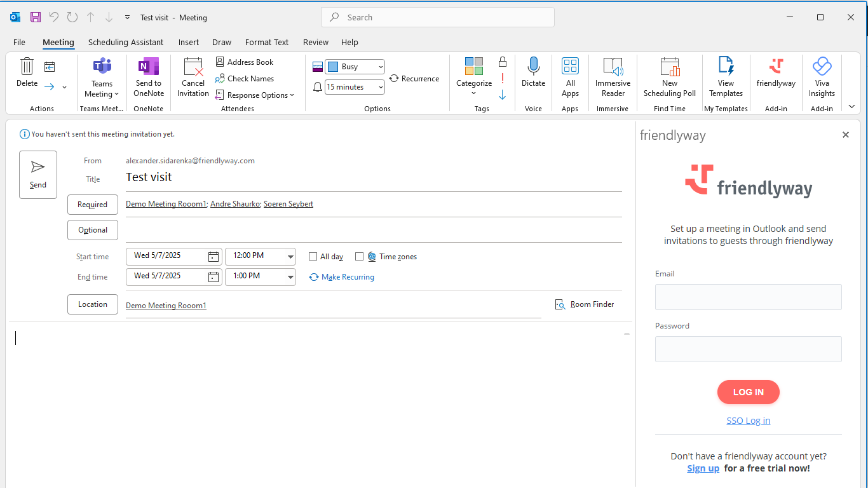Open the 1:00 PM end time dropdown
This screenshot has width=868, height=488.
pyautogui.click(x=290, y=277)
